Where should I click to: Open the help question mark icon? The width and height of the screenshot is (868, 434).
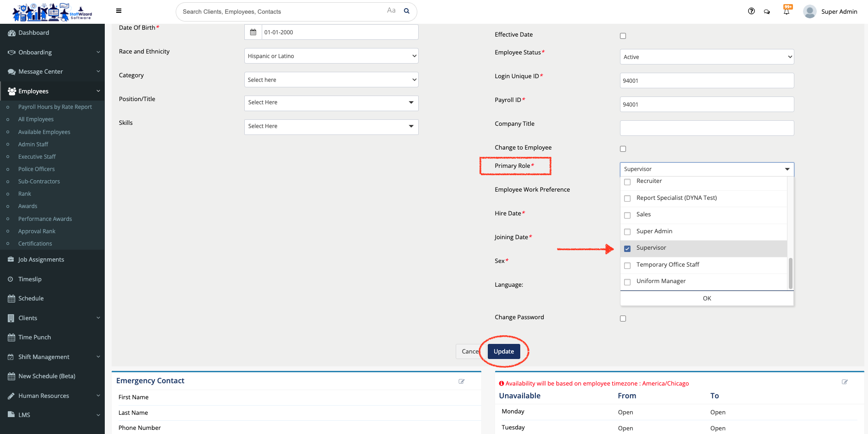pos(751,11)
